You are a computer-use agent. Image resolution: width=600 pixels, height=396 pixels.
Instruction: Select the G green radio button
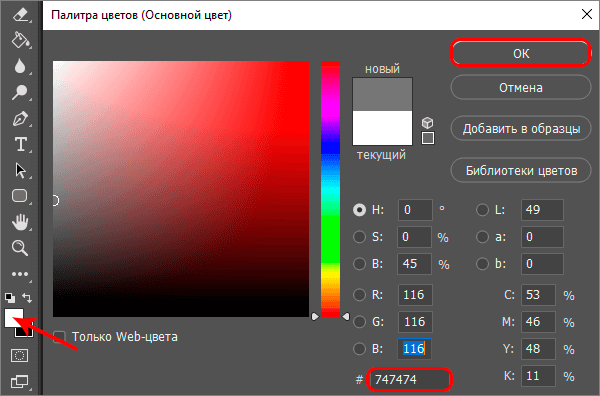click(359, 322)
